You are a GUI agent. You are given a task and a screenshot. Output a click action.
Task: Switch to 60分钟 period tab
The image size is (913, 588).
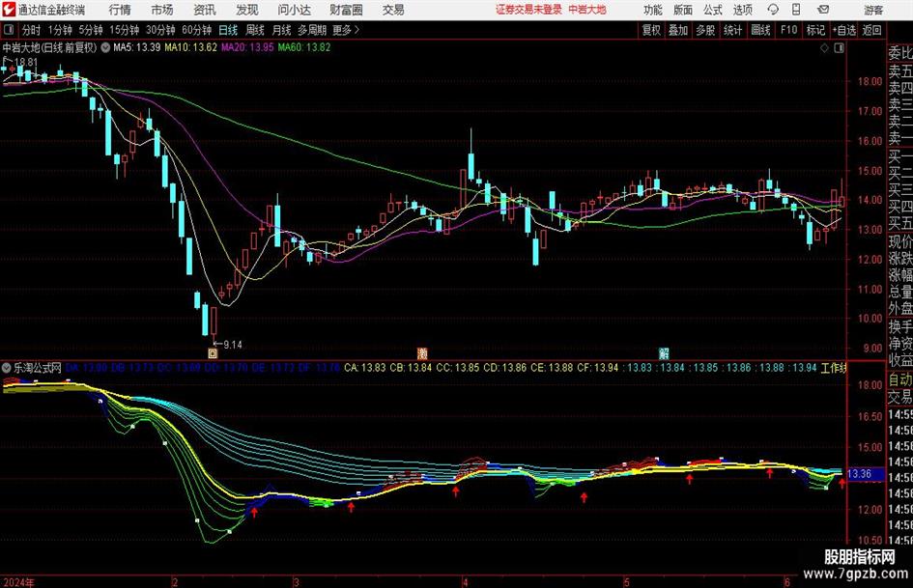point(197,30)
